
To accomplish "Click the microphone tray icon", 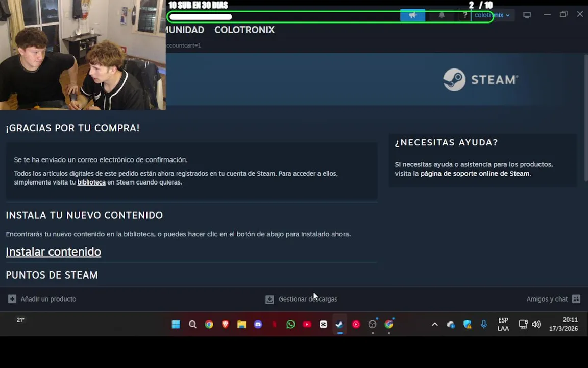I will click(484, 325).
